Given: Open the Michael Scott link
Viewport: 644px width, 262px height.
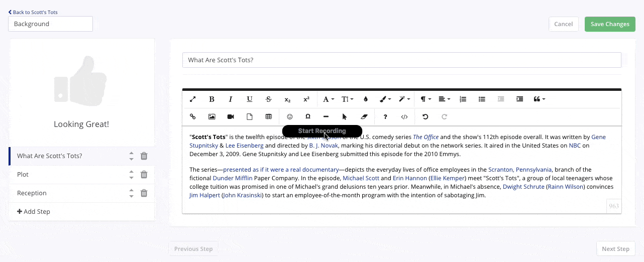Looking at the screenshot, I should pos(361,178).
